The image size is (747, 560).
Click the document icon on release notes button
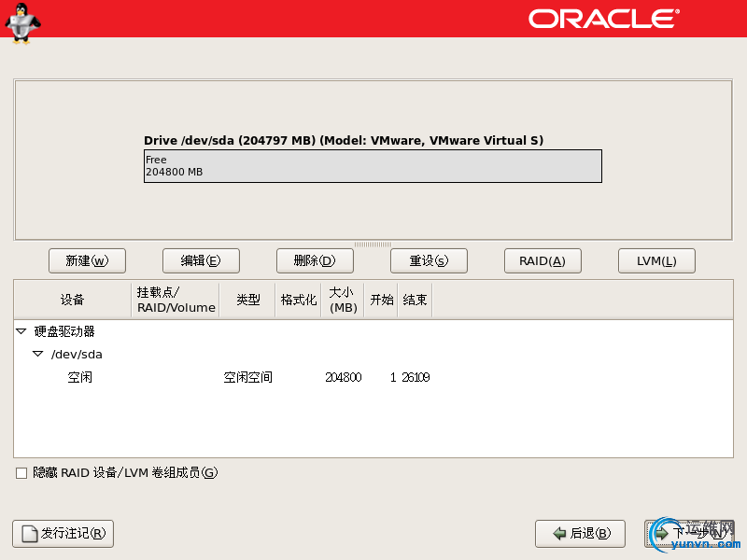30,534
